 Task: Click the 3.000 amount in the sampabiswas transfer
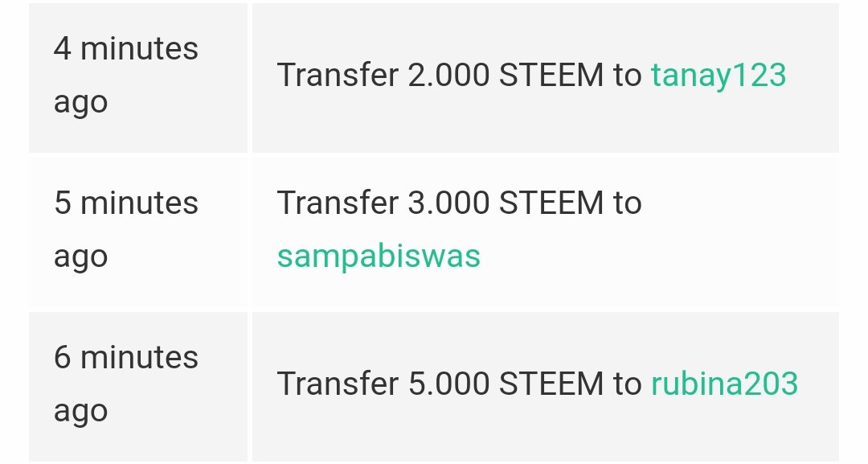448,203
